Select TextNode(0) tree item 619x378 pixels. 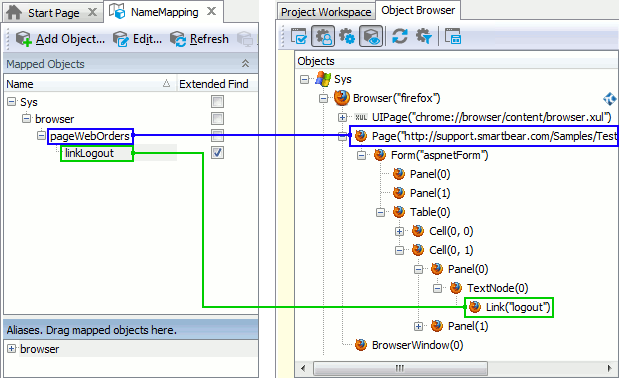click(x=497, y=288)
